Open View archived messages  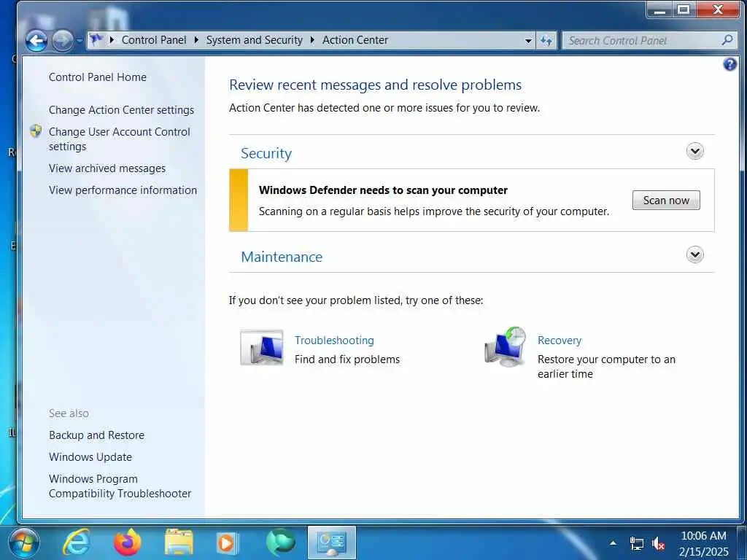107,168
